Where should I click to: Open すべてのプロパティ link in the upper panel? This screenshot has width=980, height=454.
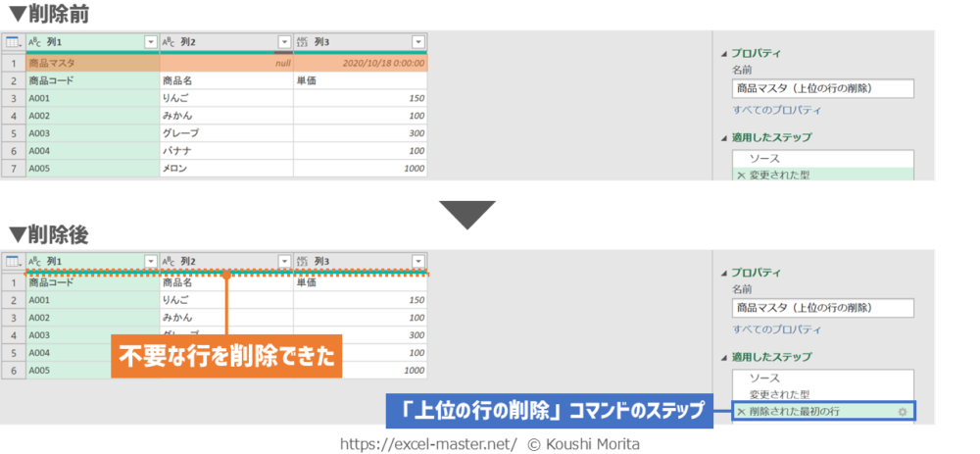(x=776, y=110)
